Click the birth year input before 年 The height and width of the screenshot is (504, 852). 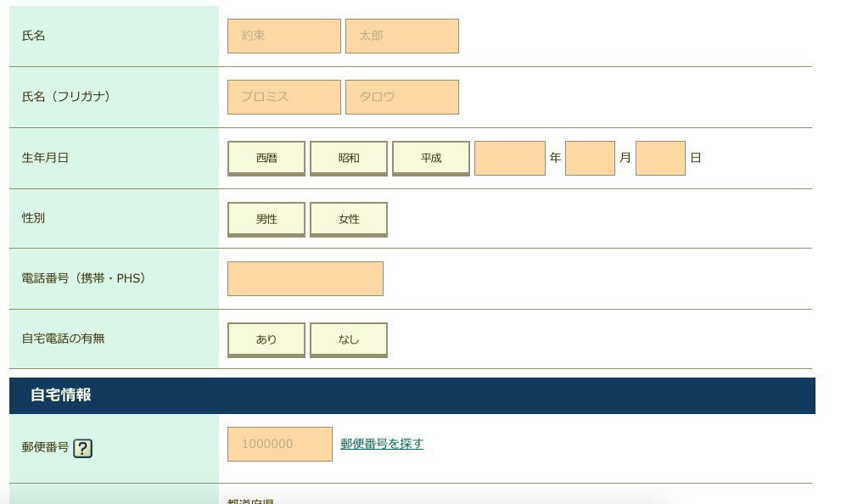coord(510,157)
